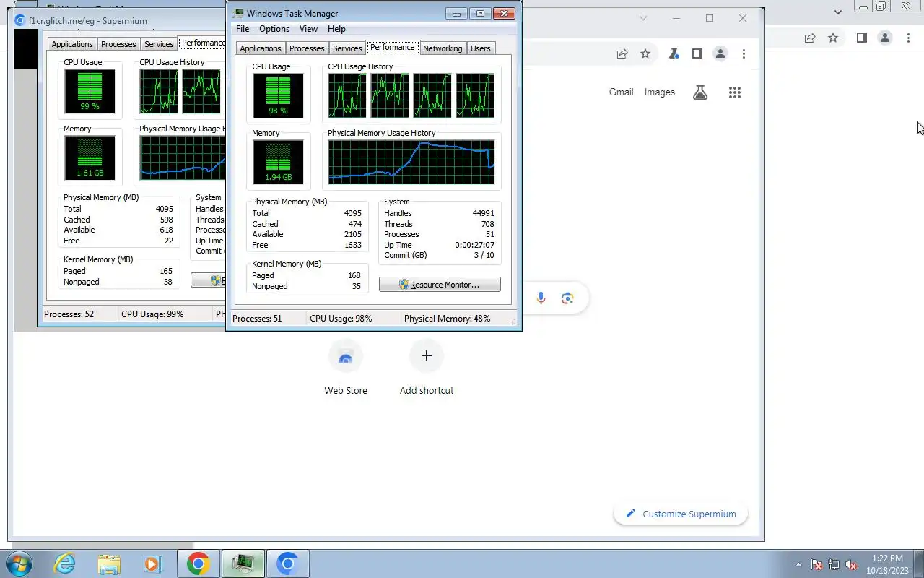The width and height of the screenshot is (924, 578).
Task: Open the File menu in Task Manager
Action: (243, 29)
